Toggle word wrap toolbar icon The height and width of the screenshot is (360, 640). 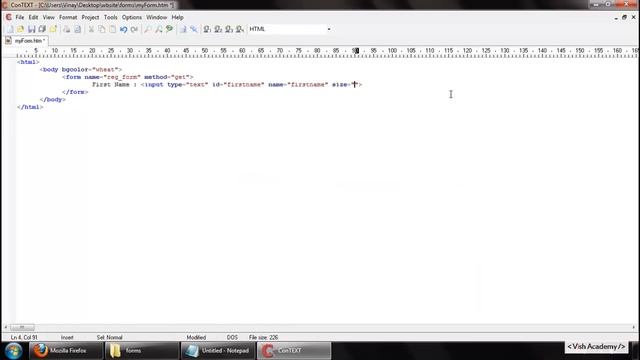coord(183,29)
